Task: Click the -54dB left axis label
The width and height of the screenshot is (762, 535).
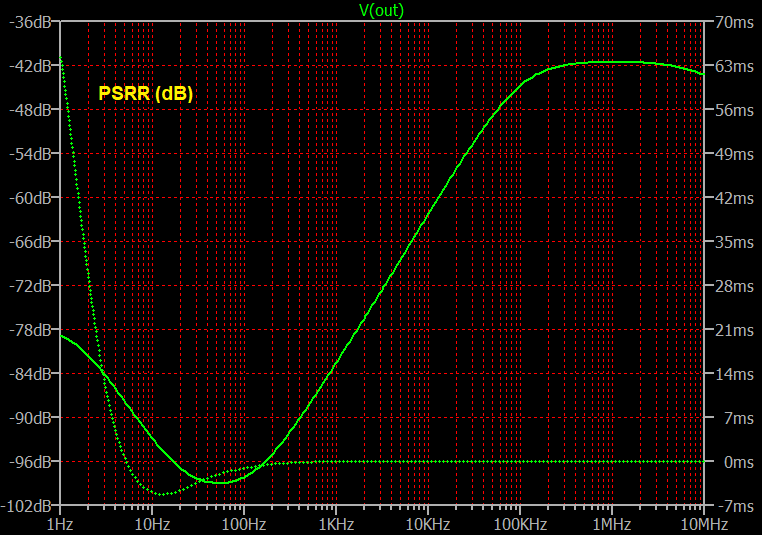Action: pyautogui.click(x=30, y=155)
